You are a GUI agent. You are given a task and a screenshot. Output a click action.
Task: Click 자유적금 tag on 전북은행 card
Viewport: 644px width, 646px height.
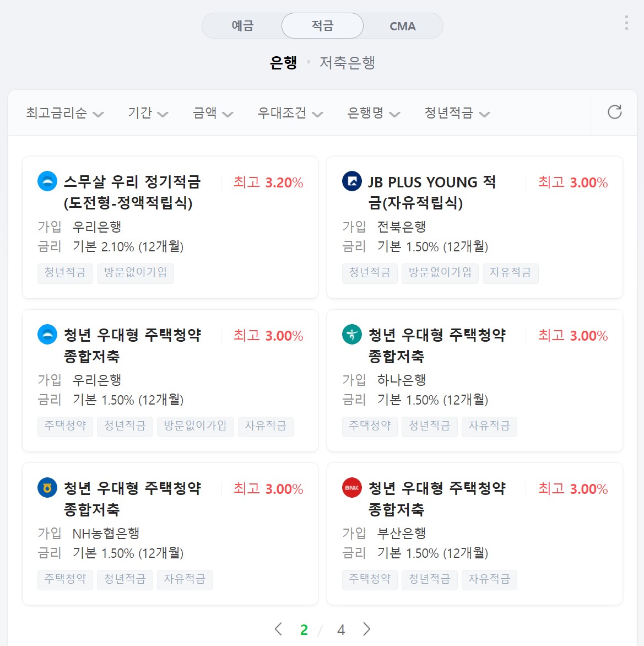tap(511, 273)
